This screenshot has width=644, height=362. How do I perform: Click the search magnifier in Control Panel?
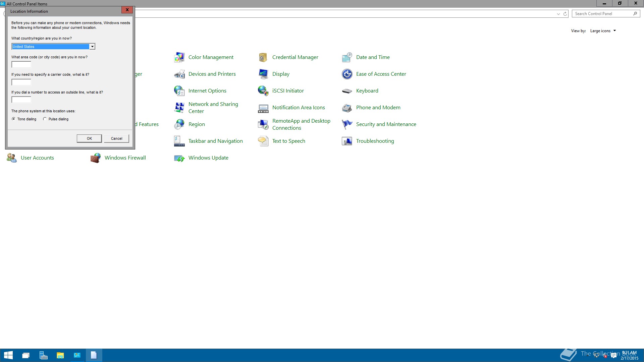coord(635,14)
